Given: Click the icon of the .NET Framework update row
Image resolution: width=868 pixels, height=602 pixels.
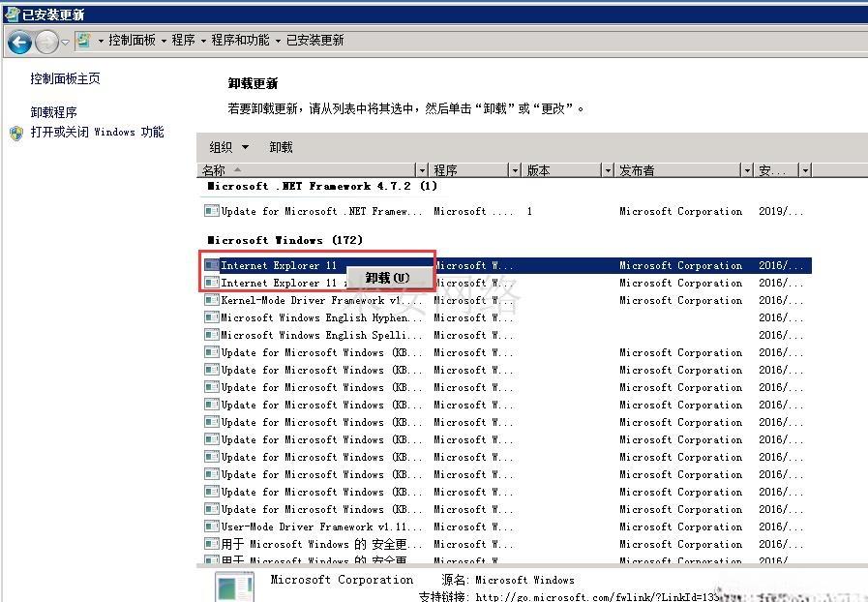Looking at the screenshot, I should 211,211.
